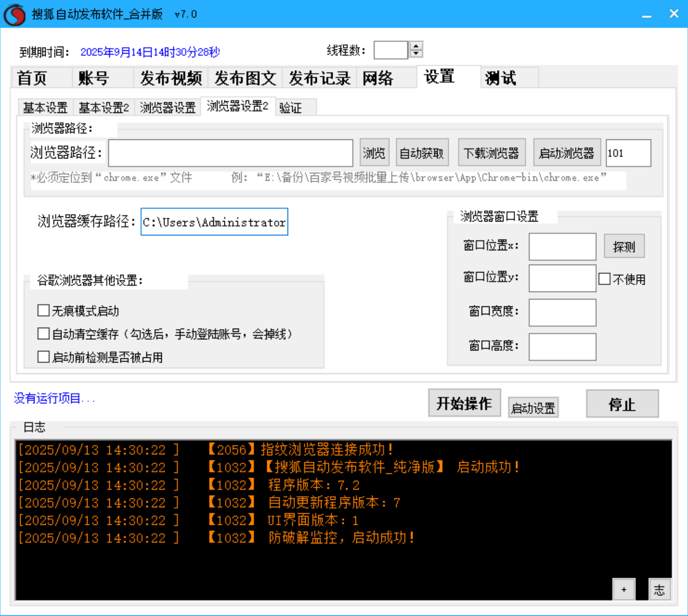Switch to the 发布视频 tab

tap(170, 78)
